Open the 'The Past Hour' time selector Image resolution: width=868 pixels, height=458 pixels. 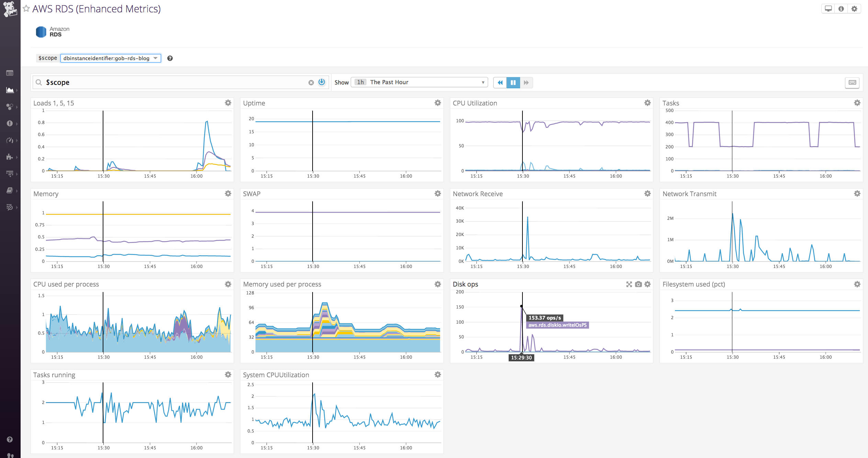[x=419, y=82]
